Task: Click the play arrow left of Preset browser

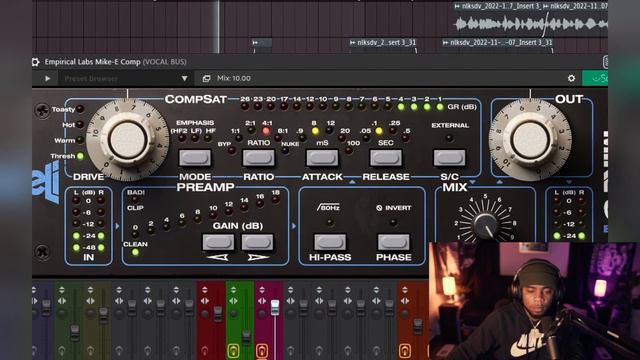Action: click(47, 78)
